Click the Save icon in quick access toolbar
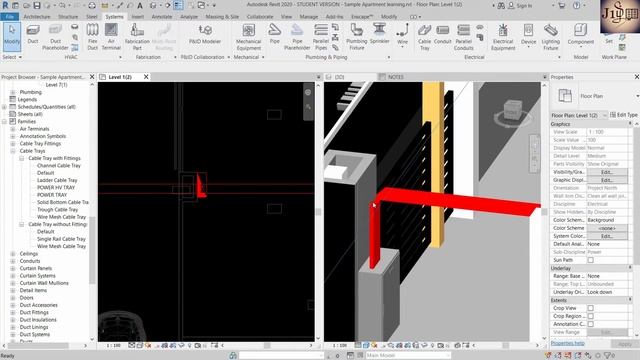The image size is (640, 360). [37, 6]
